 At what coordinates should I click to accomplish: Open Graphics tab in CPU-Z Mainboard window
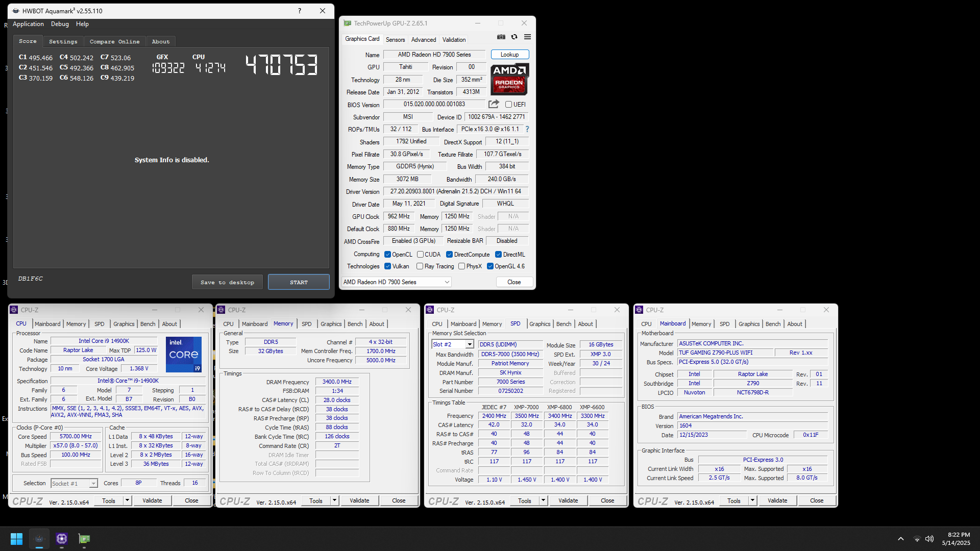749,324
